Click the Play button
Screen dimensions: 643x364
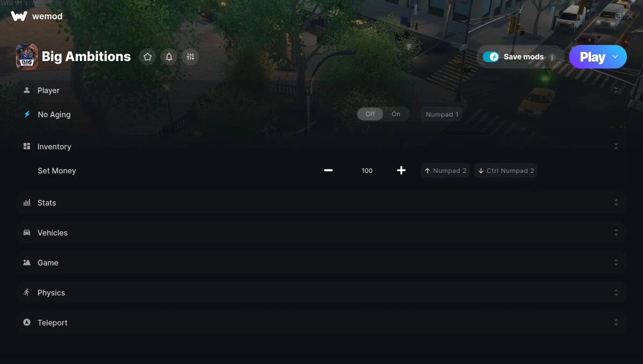(592, 57)
